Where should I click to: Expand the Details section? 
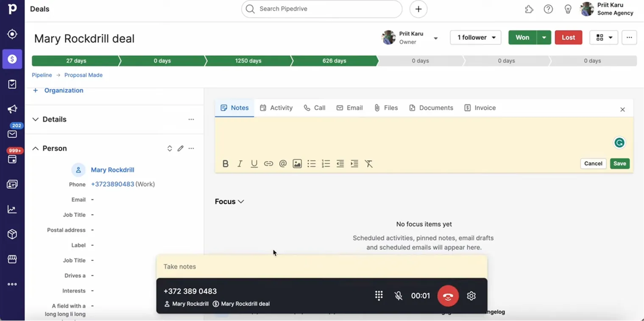click(x=36, y=119)
